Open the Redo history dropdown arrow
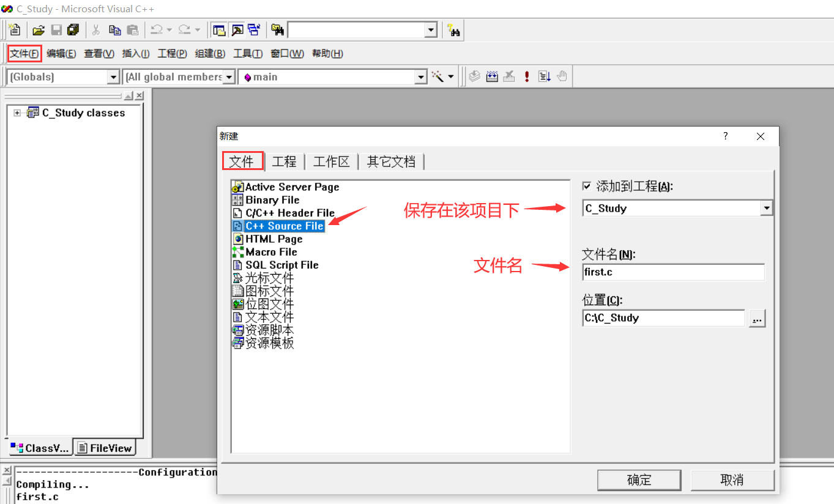834x504 pixels. pyautogui.click(x=197, y=29)
